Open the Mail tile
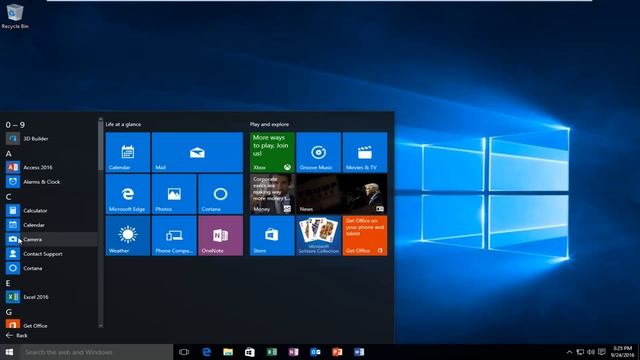This screenshot has height=360, width=640. click(x=197, y=152)
